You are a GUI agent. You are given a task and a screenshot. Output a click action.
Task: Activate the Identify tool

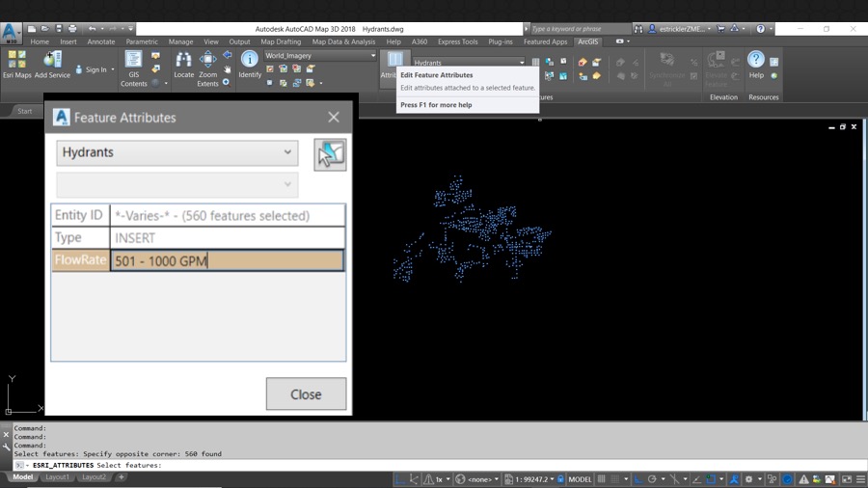coord(250,65)
